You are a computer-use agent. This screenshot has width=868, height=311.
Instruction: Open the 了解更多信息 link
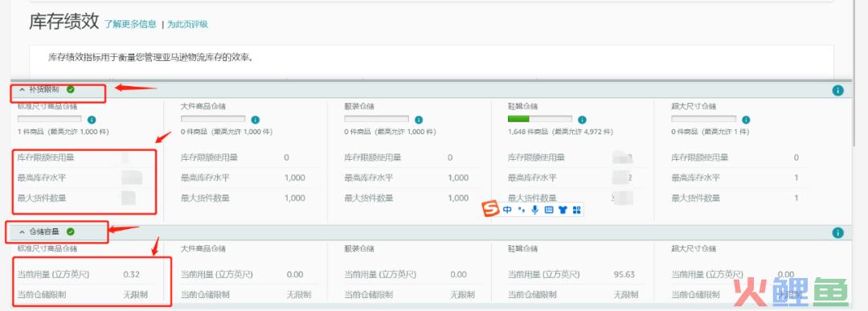tap(131, 24)
